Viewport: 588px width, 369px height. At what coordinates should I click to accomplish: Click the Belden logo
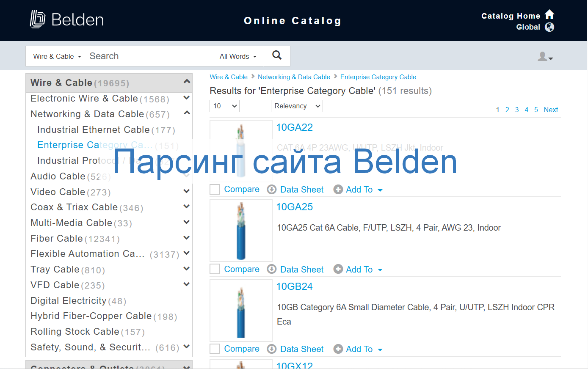click(x=67, y=19)
